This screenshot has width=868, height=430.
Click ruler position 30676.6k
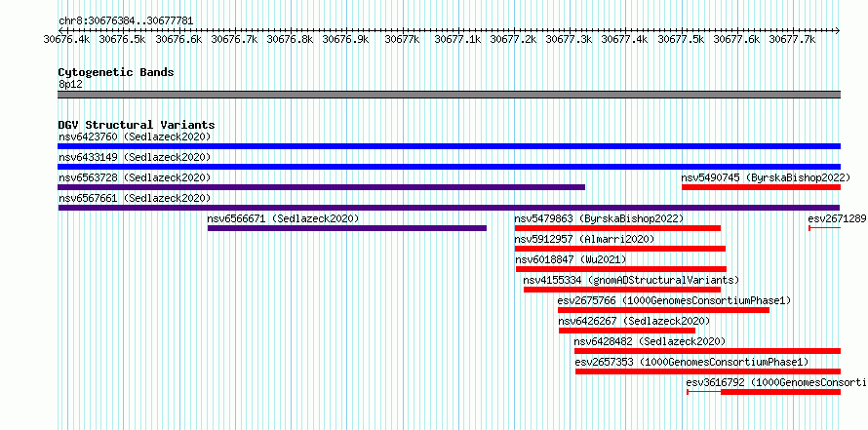pos(178,39)
